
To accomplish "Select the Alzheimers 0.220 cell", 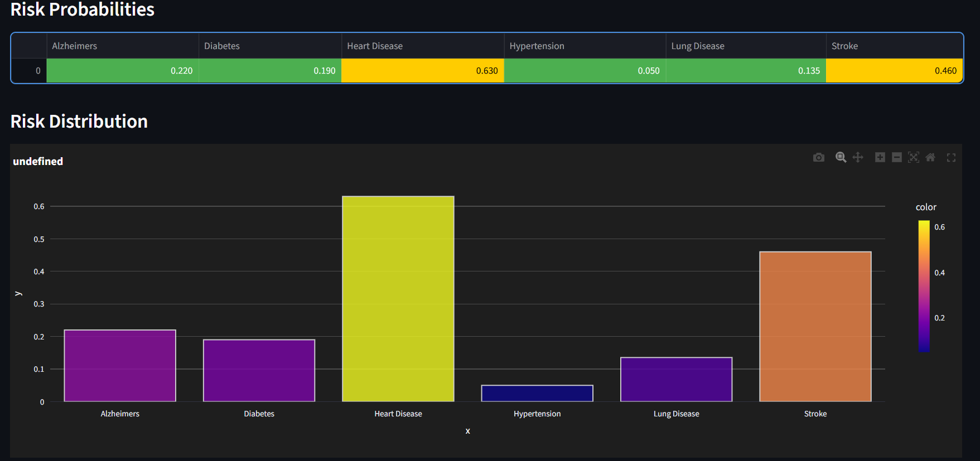I will pyautogui.click(x=123, y=71).
